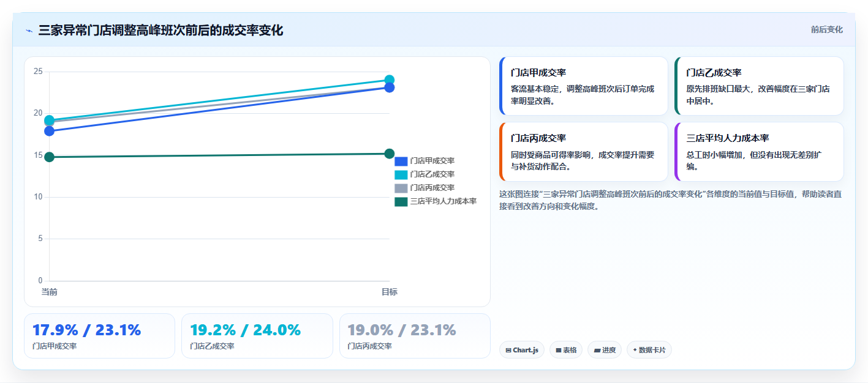Open the 门店丙成交率 description card
The image size is (868, 383).
point(584,152)
